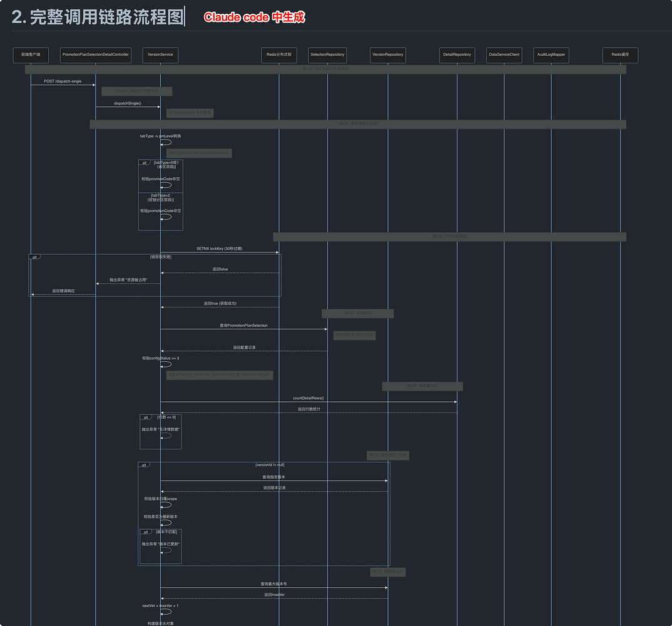Image resolution: width=672 pixels, height=626 pixels.
Task: Click the "[行数 <= 0]" condition label
Action: [x=166, y=417]
